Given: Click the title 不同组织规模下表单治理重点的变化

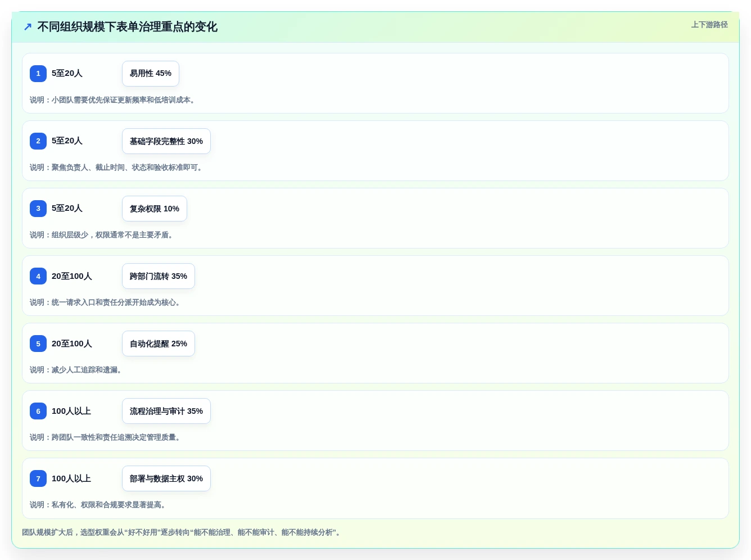Looking at the screenshot, I should point(127,27).
